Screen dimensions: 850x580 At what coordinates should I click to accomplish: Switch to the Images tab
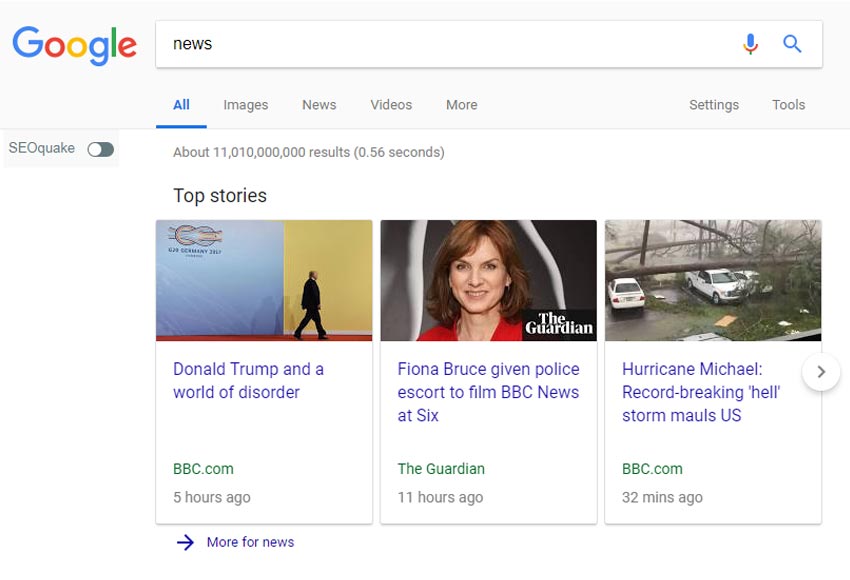[x=246, y=105]
